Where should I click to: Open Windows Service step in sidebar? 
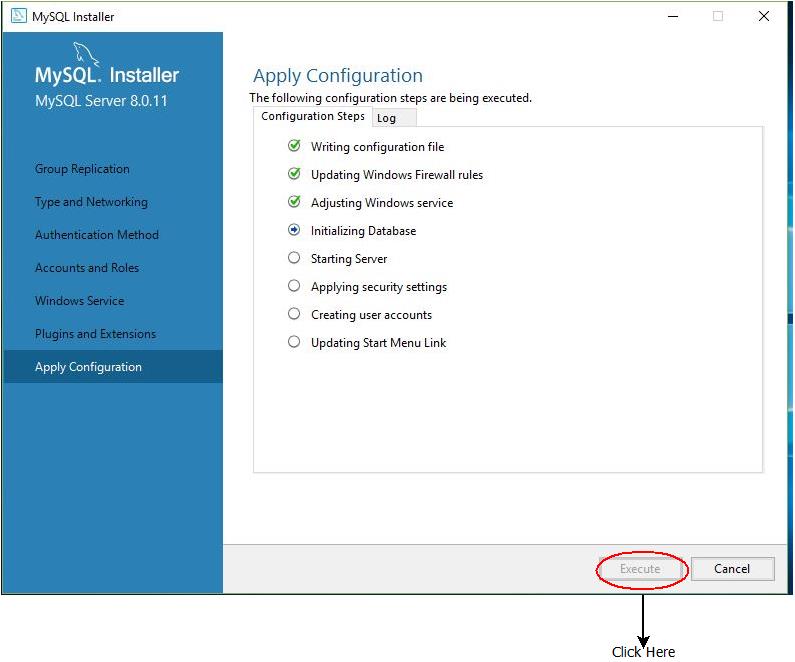pos(80,301)
